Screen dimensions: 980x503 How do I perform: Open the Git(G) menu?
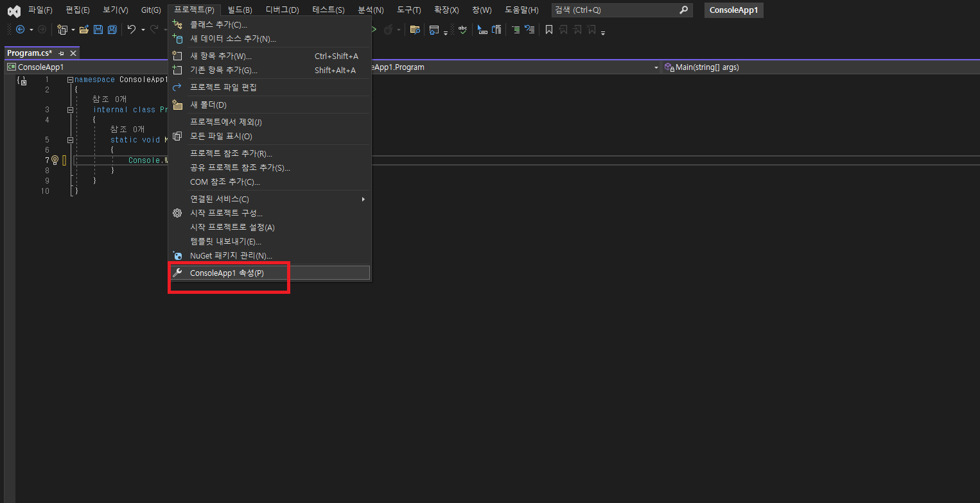(151, 10)
